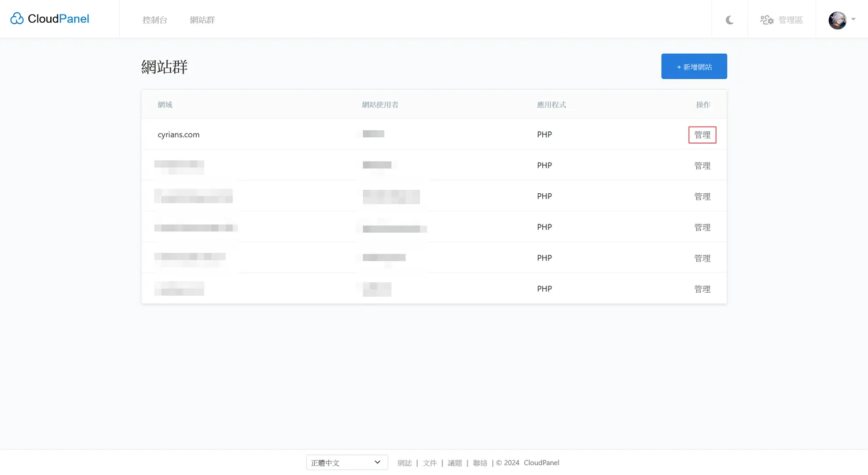This screenshot has width=868, height=475.
Task: Choose 管理 in the fourth site row
Action: click(702, 227)
